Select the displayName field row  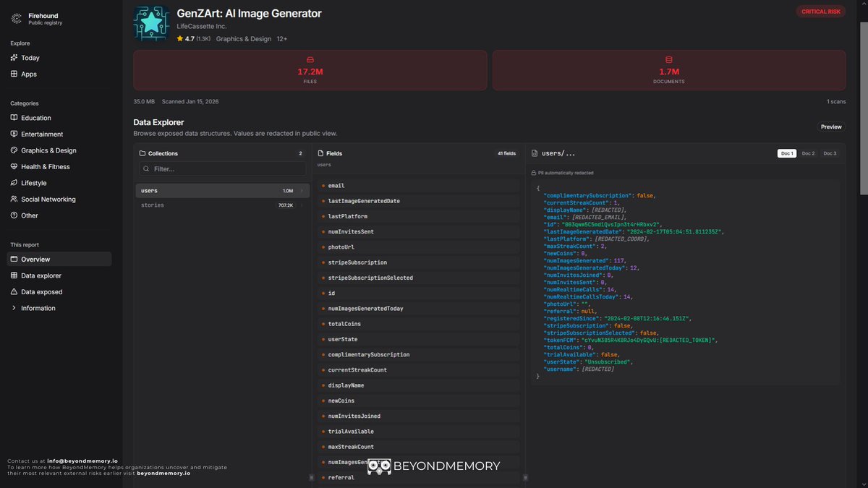tap(418, 385)
